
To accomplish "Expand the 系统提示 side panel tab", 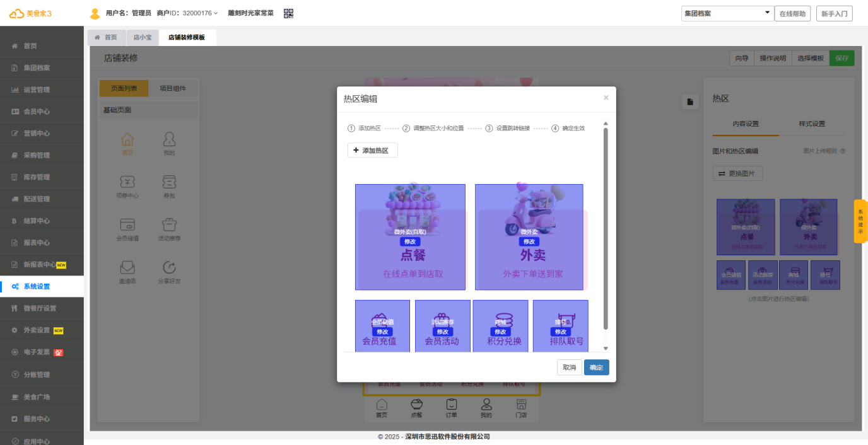I will (x=859, y=222).
